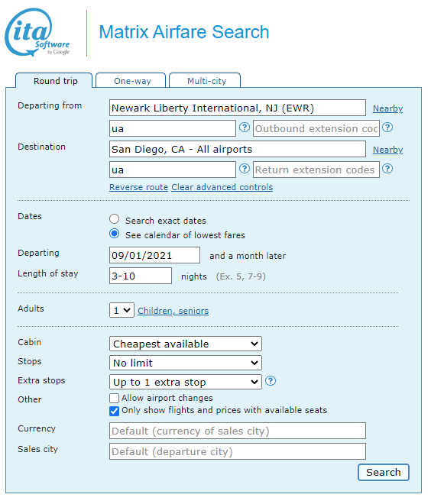
Task: Open help icon beside destination routing codes
Action: click(x=245, y=169)
